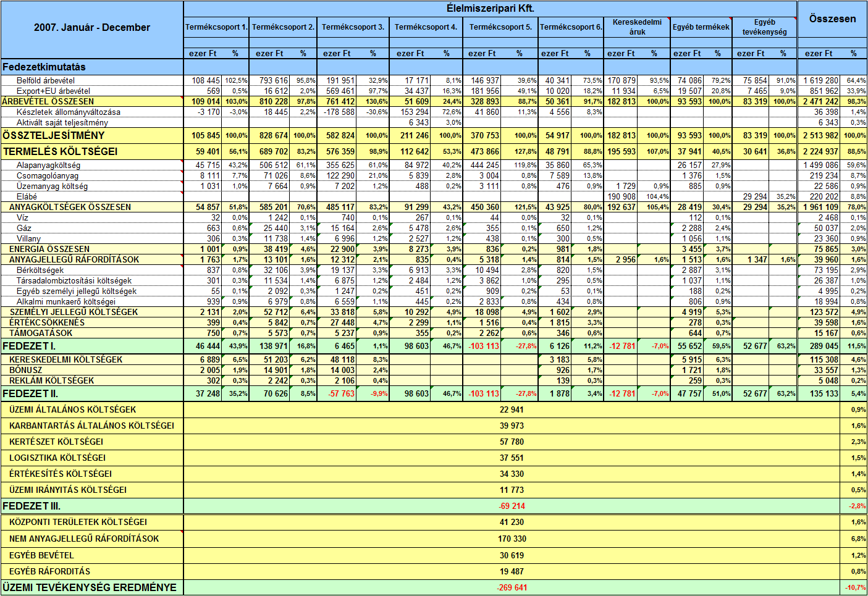Click the 'Termékcsoport 2.' column header
This screenshot has width=868, height=596.
pyautogui.click(x=283, y=27)
